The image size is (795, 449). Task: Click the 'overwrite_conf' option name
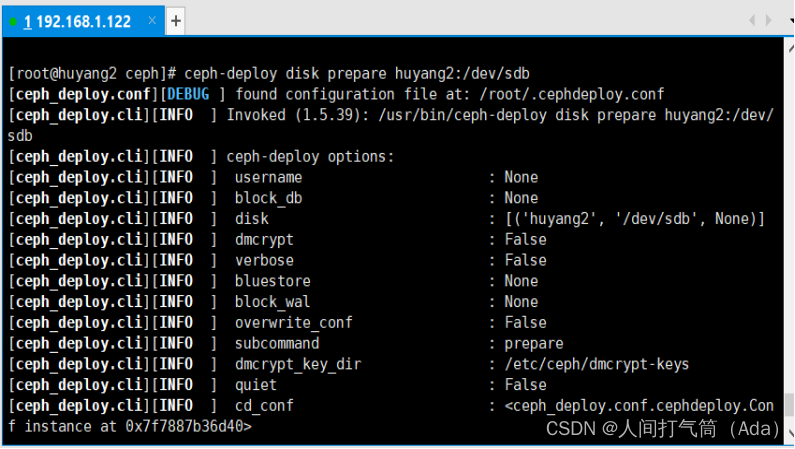pos(294,323)
